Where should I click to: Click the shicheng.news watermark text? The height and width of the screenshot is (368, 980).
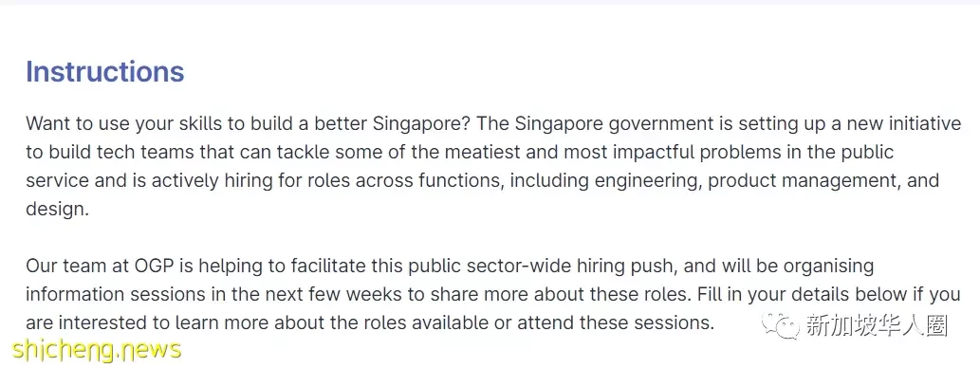[96, 350]
